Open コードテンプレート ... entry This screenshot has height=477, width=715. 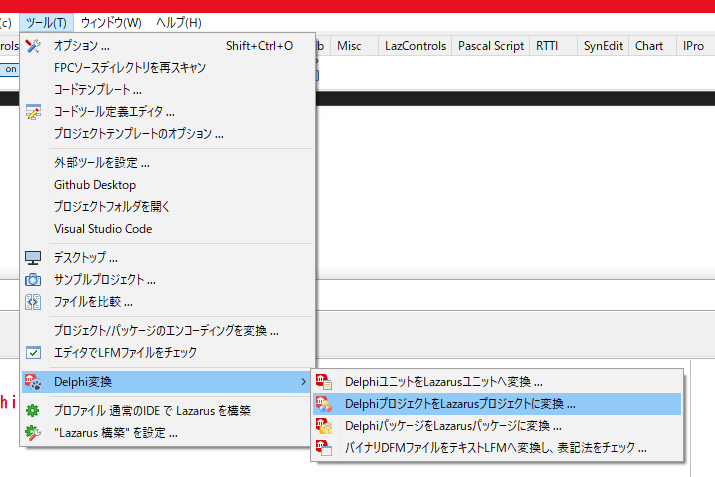coord(168,89)
